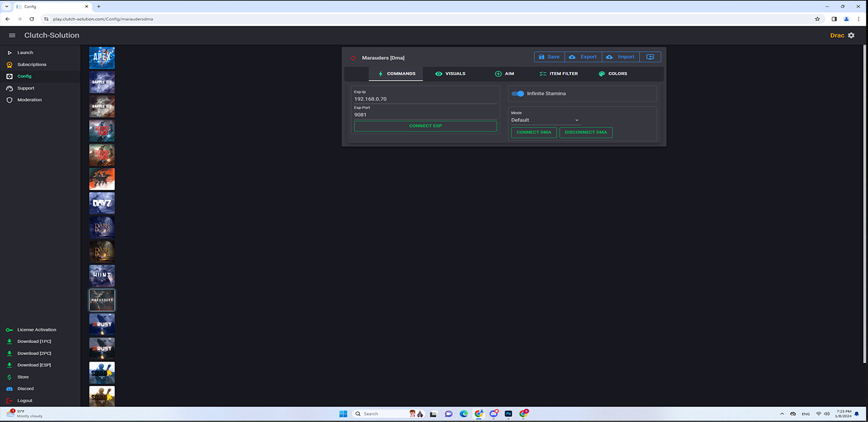Focus the Esp-Port input field

425,115
